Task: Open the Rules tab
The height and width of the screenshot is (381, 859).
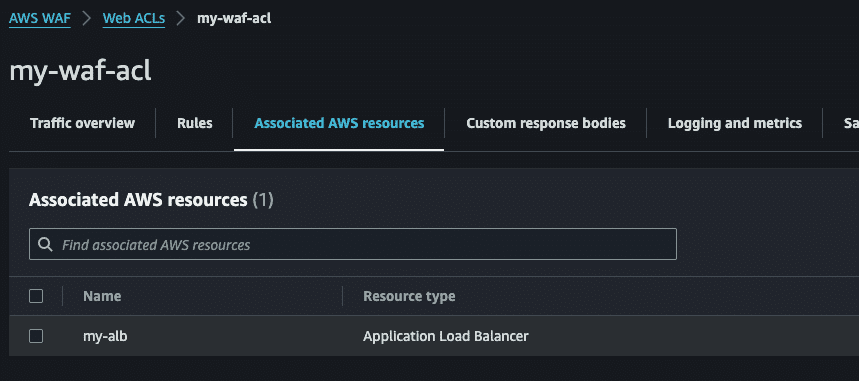Action: point(194,123)
